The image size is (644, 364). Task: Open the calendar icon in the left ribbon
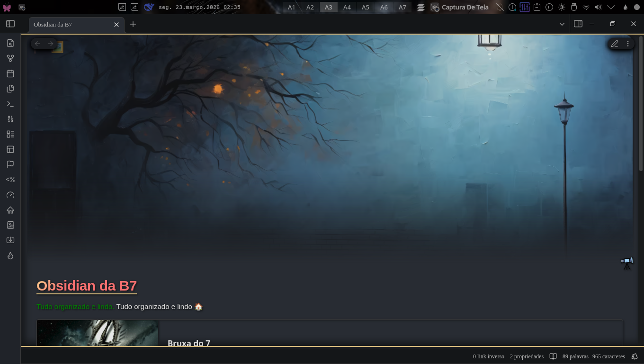(10, 73)
